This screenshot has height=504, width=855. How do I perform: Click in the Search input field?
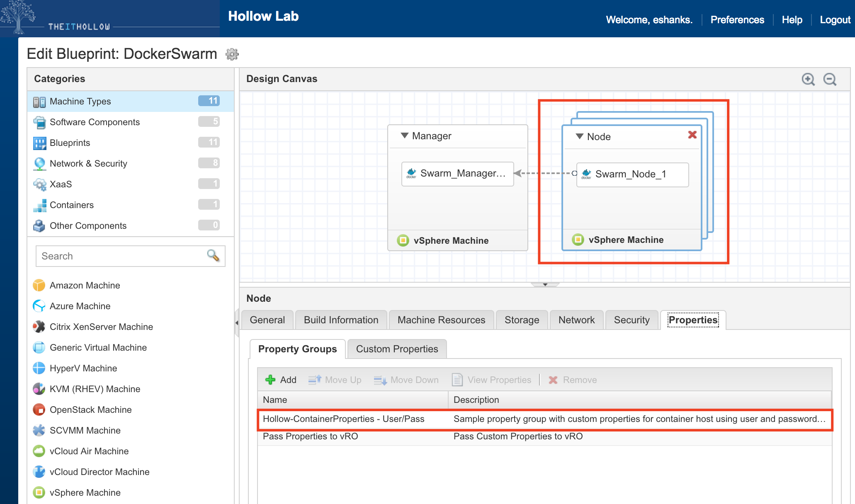[x=120, y=256]
